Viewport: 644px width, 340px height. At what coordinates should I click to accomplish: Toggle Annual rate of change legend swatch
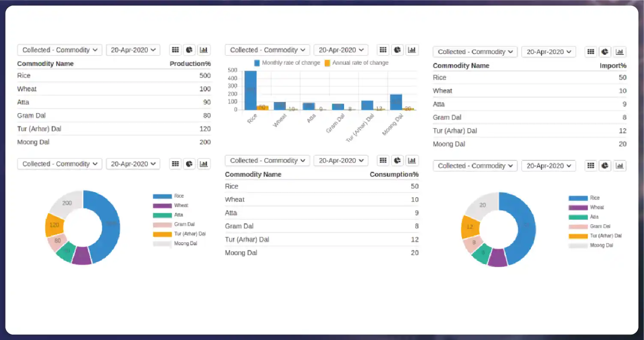point(327,63)
